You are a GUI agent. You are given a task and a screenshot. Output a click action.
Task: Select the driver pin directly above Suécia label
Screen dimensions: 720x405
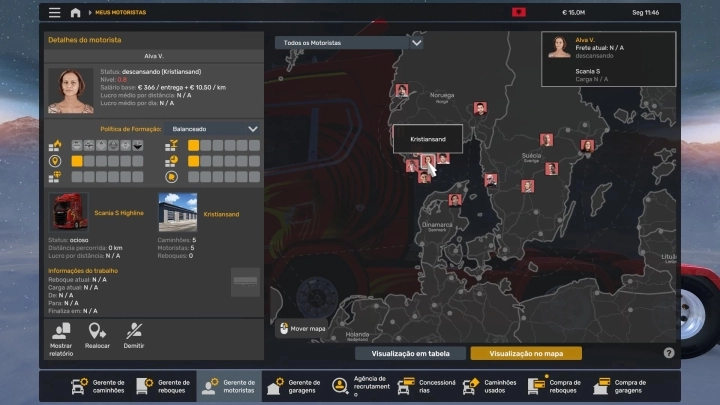tap(546, 140)
